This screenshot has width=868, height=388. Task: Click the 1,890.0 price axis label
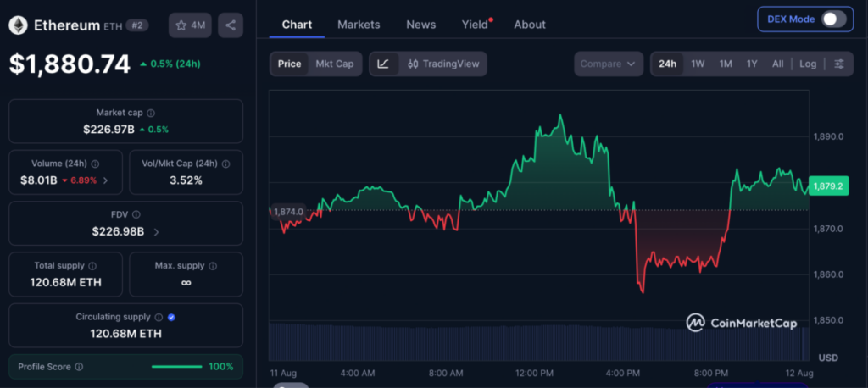(828, 136)
